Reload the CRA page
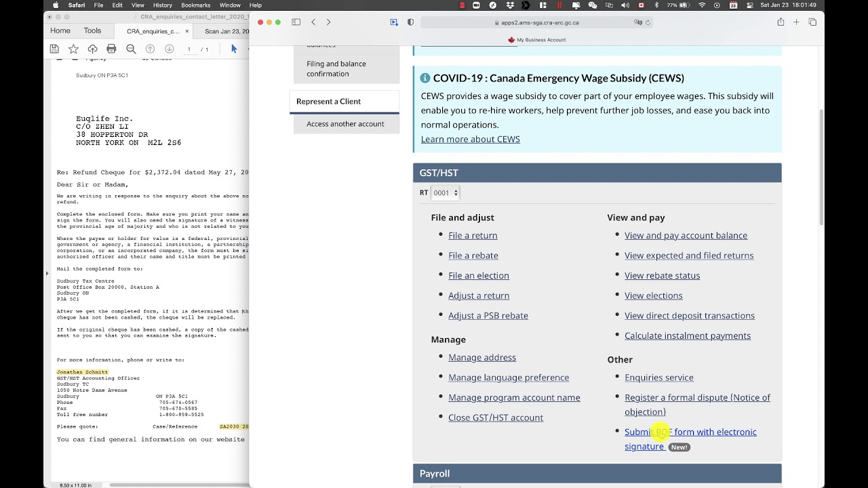This screenshot has width=868, height=488. (x=648, y=22)
